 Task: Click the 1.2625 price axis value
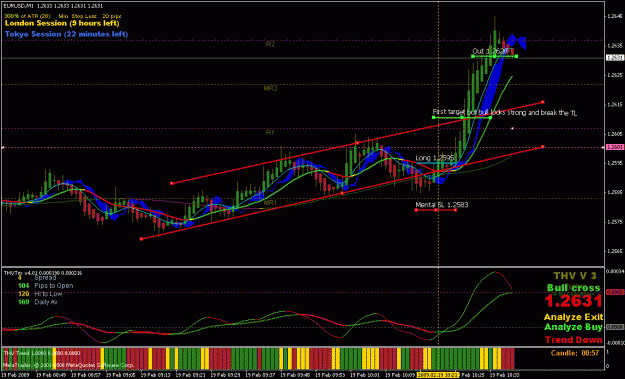(x=615, y=75)
